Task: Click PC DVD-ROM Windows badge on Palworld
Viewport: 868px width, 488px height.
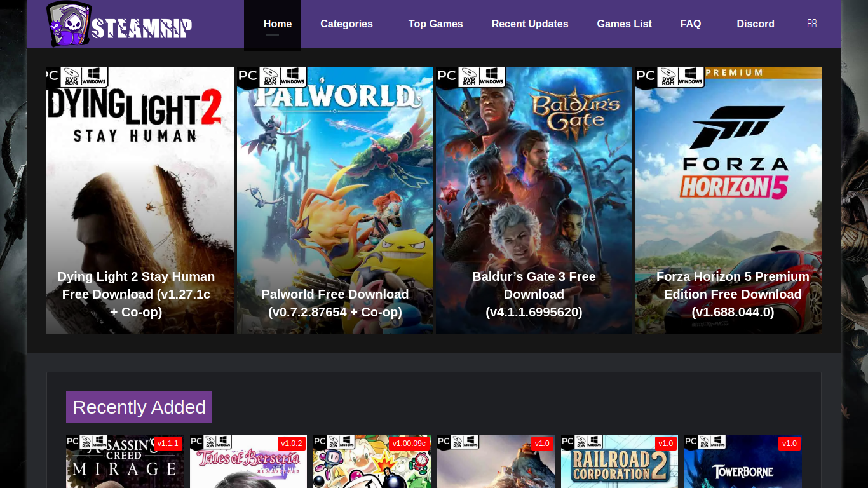Action: pyautogui.click(x=272, y=77)
